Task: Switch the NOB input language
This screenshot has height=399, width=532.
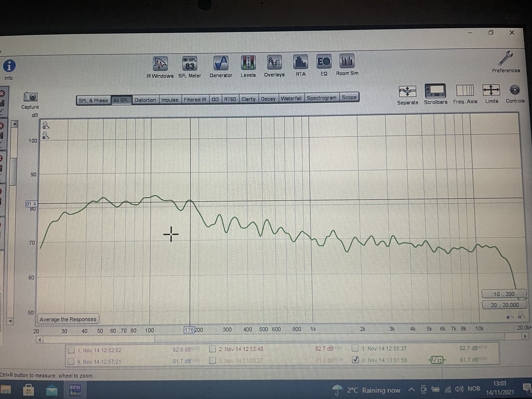Action: 474,389
